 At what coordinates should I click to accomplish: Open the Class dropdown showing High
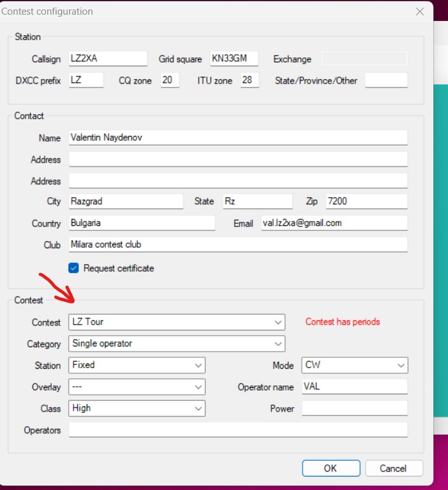click(x=137, y=408)
